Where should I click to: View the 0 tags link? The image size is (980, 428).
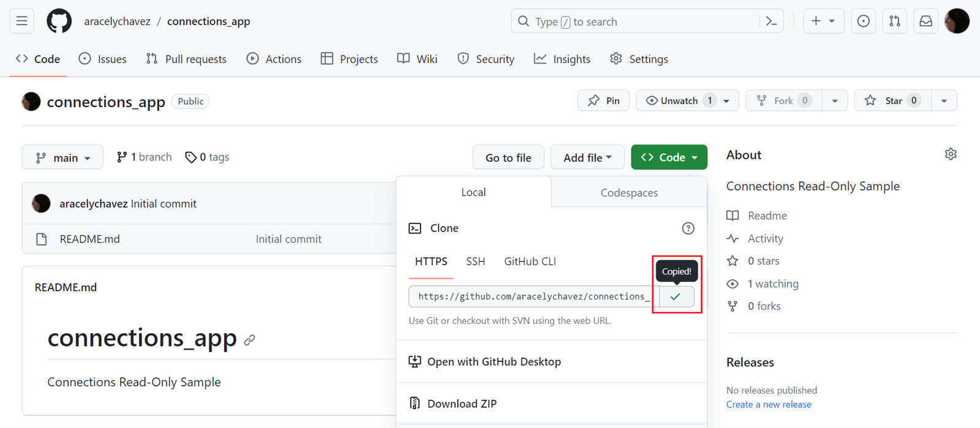[x=207, y=157]
